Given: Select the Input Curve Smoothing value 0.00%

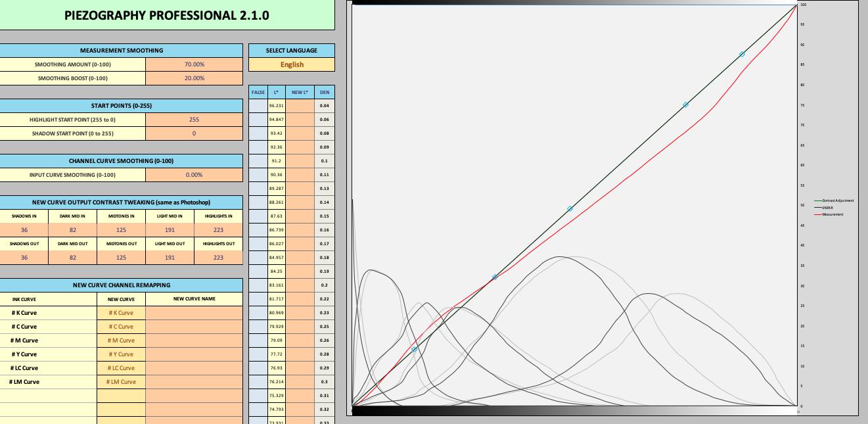Looking at the screenshot, I should tap(194, 175).
